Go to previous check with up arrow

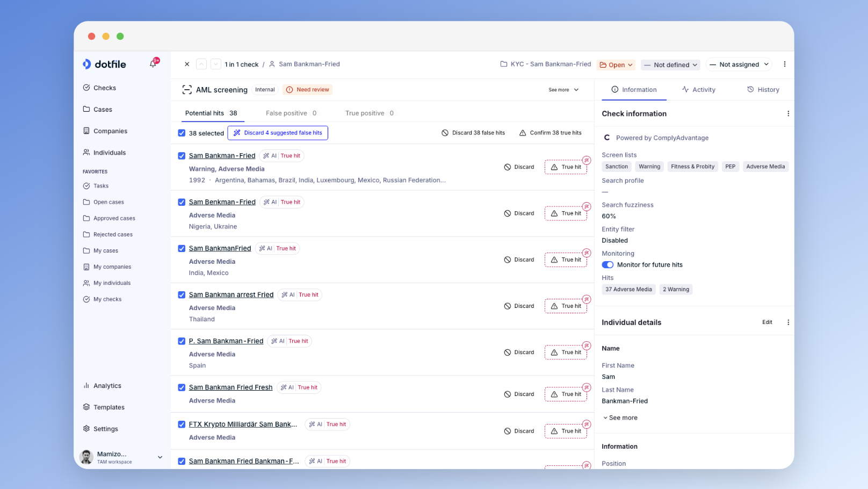(201, 64)
